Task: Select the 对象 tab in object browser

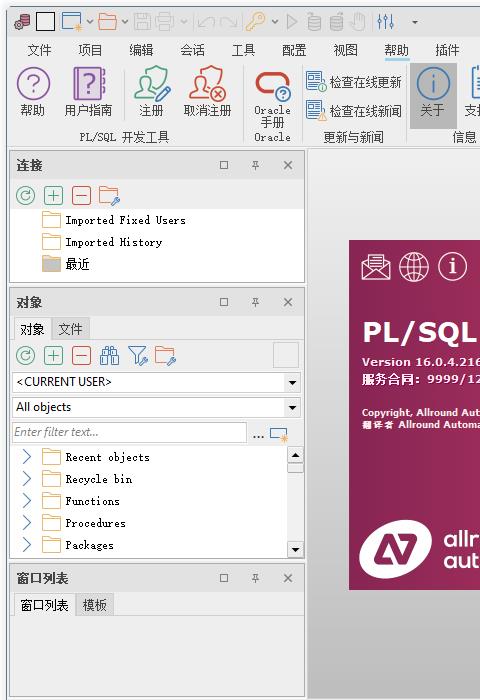Action: [33, 329]
